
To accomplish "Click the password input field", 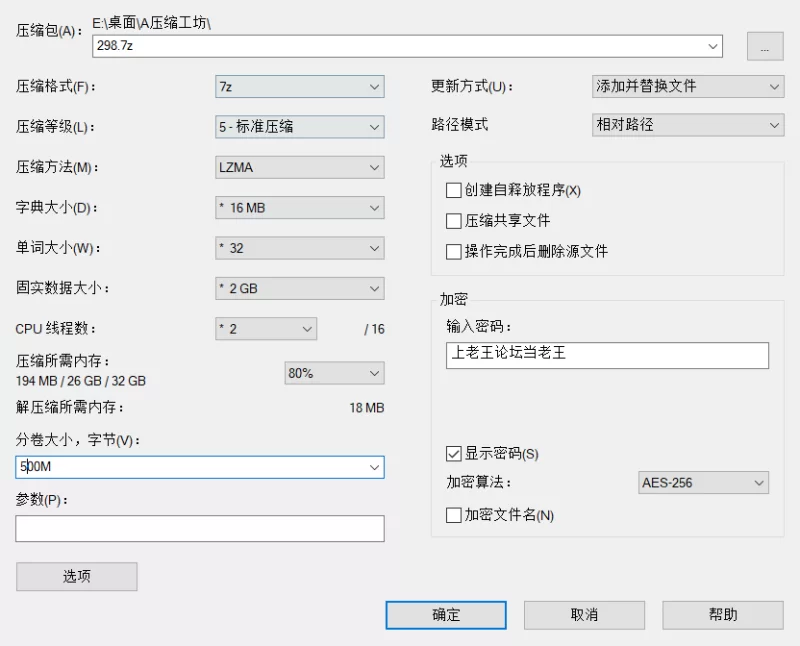I will [x=607, y=355].
